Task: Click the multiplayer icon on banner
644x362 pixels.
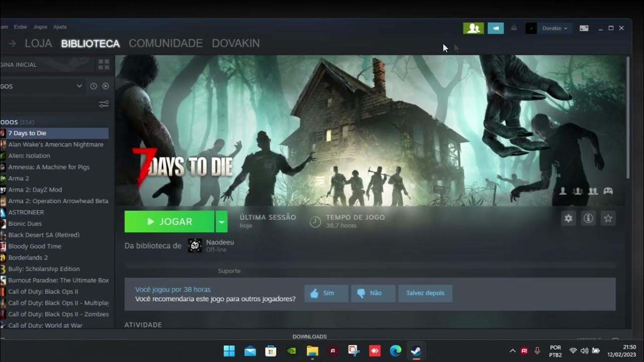Action: (x=578, y=191)
